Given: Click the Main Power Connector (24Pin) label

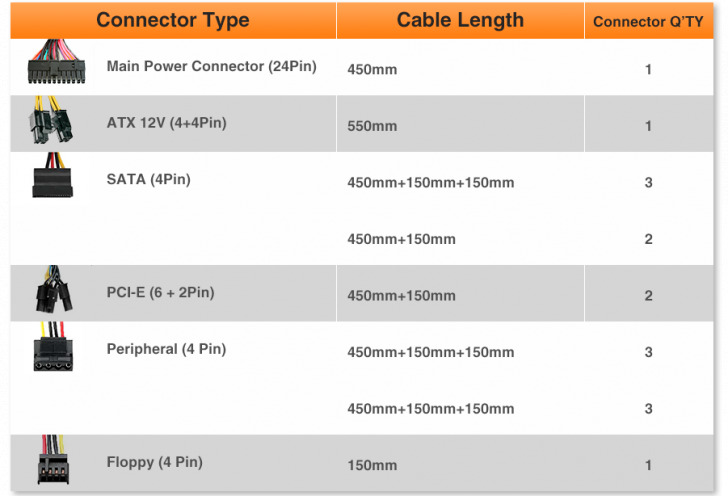Looking at the screenshot, I should click(x=211, y=67).
